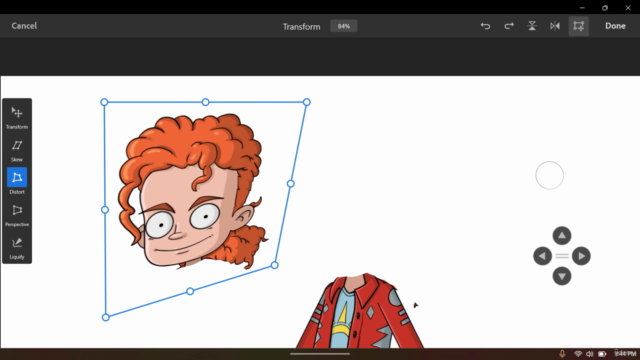Select the Transform tool in left panel
This screenshot has height=360, width=640.
point(17,117)
